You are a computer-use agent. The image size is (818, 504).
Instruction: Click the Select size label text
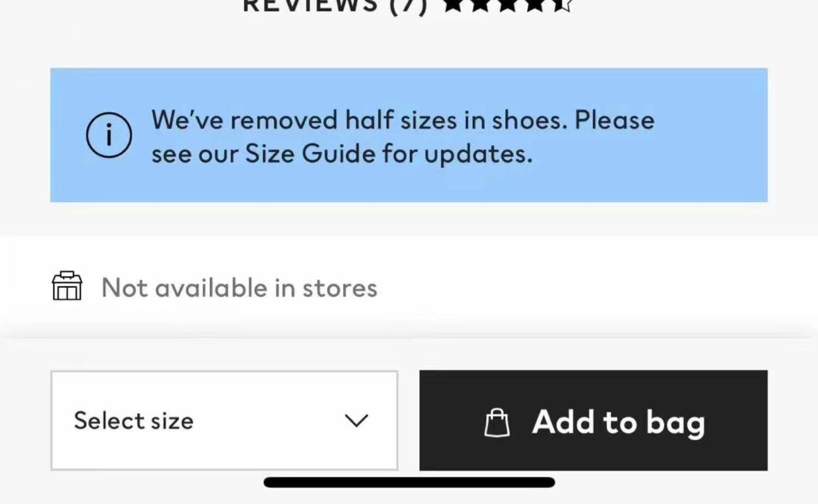(x=134, y=421)
